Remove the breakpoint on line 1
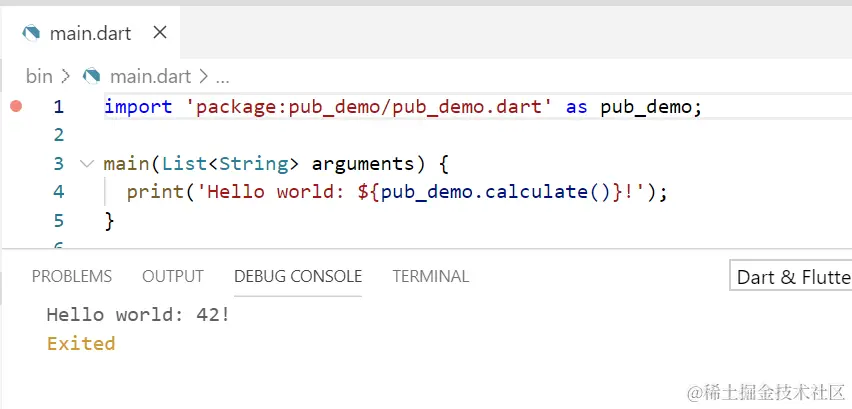The height and width of the screenshot is (409, 852). 16,106
